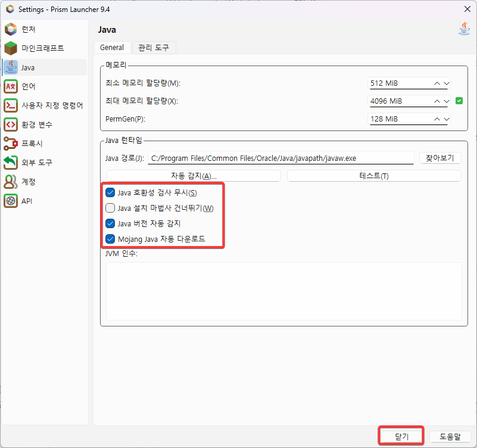This screenshot has height=448, width=477.
Task: Click the 찾아보기 browse button
Action: [440, 158]
